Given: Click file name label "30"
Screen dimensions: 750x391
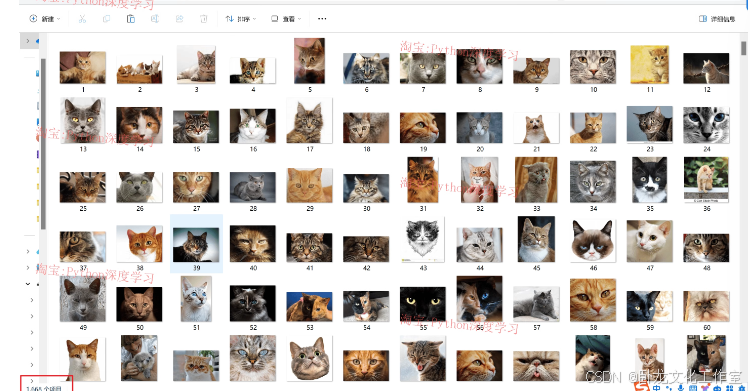Looking at the screenshot, I should 366,209.
